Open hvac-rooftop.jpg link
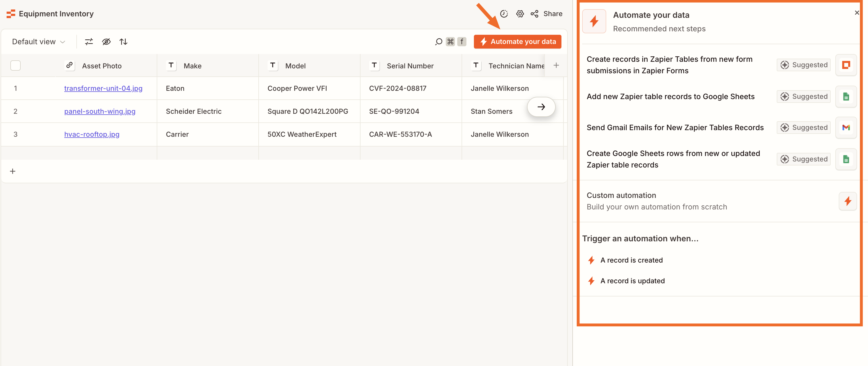This screenshot has height=366, width=868. tap(92, 134)
